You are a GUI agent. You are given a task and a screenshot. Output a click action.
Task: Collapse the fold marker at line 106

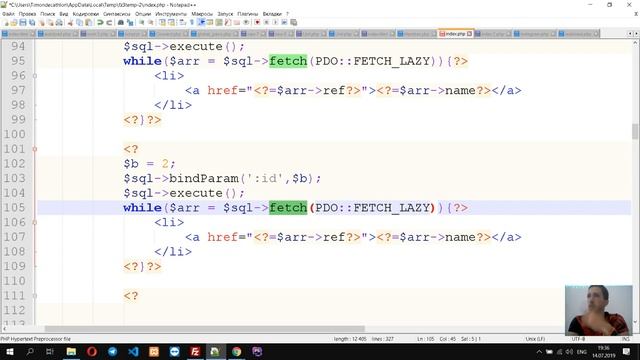pyautogui.click(x=35, y=222)
